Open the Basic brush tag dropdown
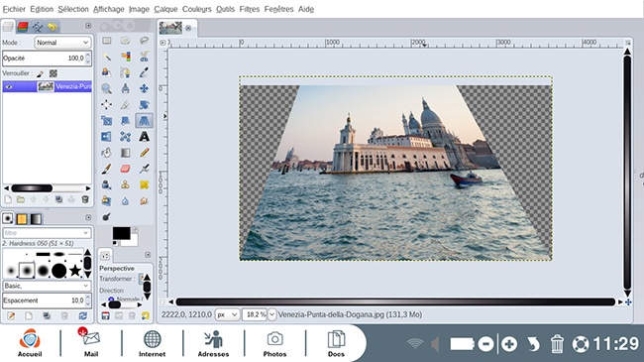This screenshot has width=644, height=362. 47,286
